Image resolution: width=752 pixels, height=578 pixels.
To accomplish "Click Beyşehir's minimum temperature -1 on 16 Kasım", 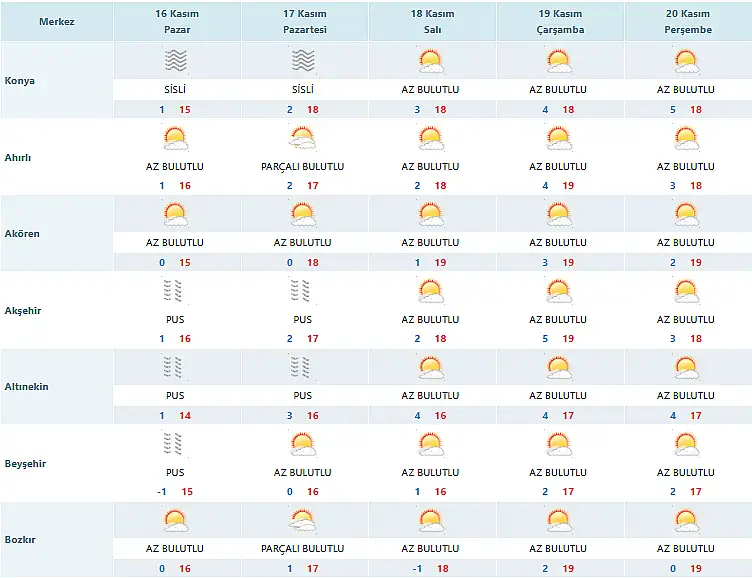I will [162, 492].
